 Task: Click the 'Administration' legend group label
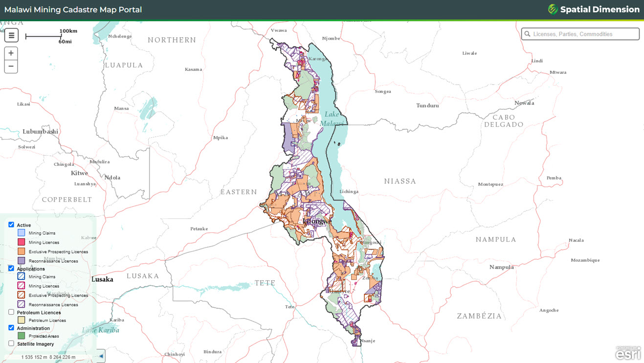tap(33, 328)
